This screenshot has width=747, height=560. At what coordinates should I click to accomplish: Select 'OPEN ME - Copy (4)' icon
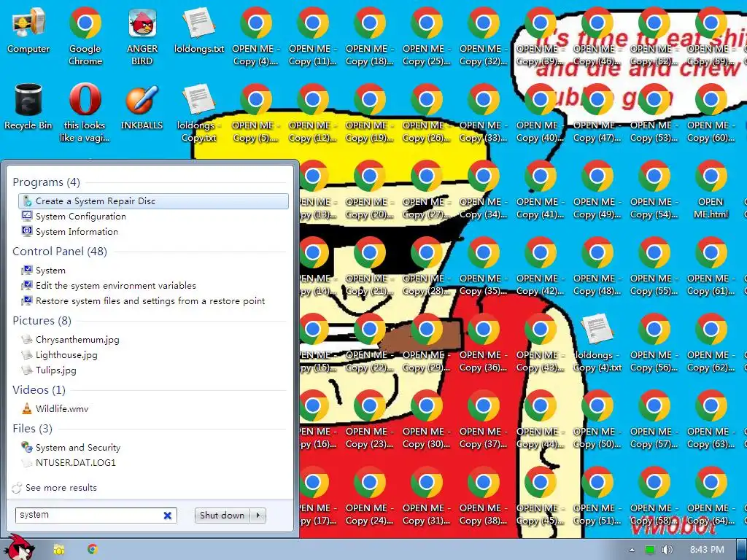coord(256,36)
